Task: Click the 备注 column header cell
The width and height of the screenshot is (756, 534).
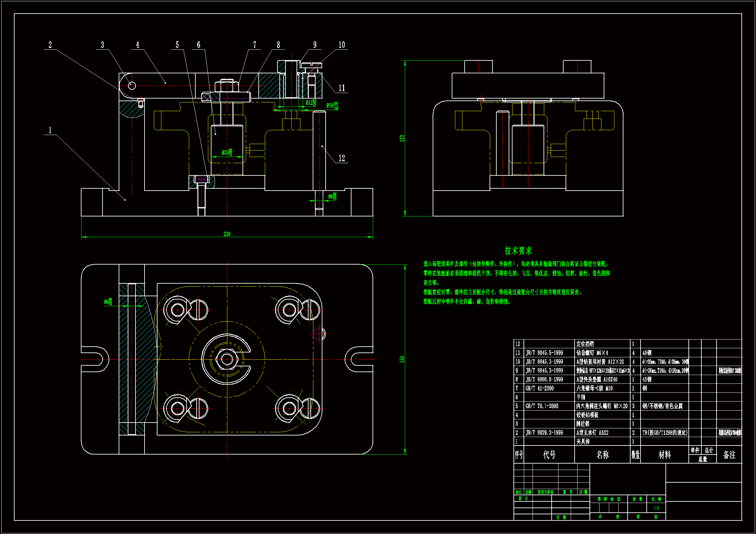Action: pos(729,455)
